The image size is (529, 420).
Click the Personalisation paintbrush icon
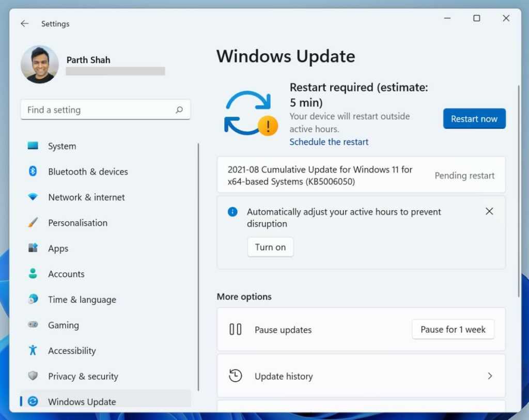click(33, 223)
